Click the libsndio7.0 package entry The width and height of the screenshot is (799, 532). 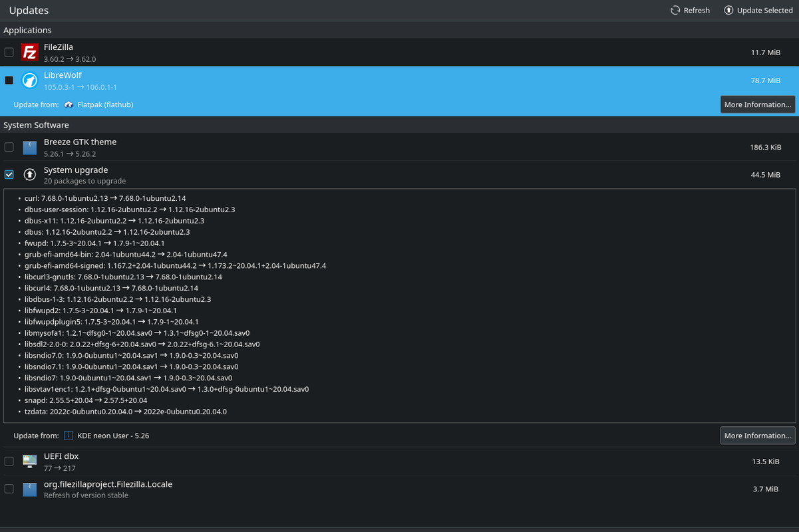131,356
